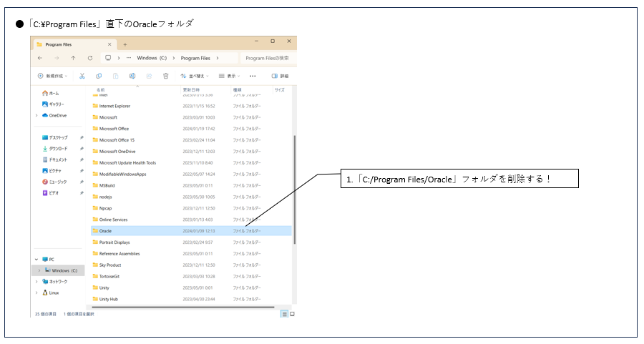Click the forward navigation arrow
The height and width of the screenshot is (344, 644).
(x=57, y=59)
